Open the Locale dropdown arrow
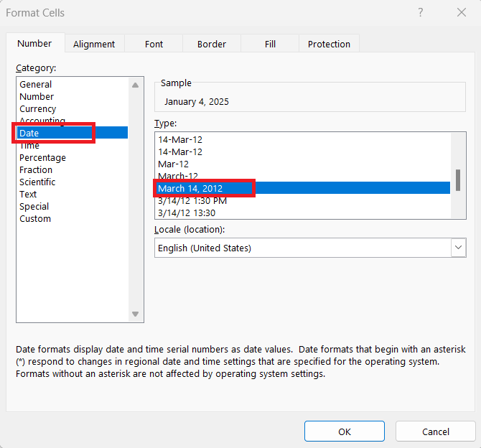This screenshot has width=481, height=448. (x=458, y=248)
